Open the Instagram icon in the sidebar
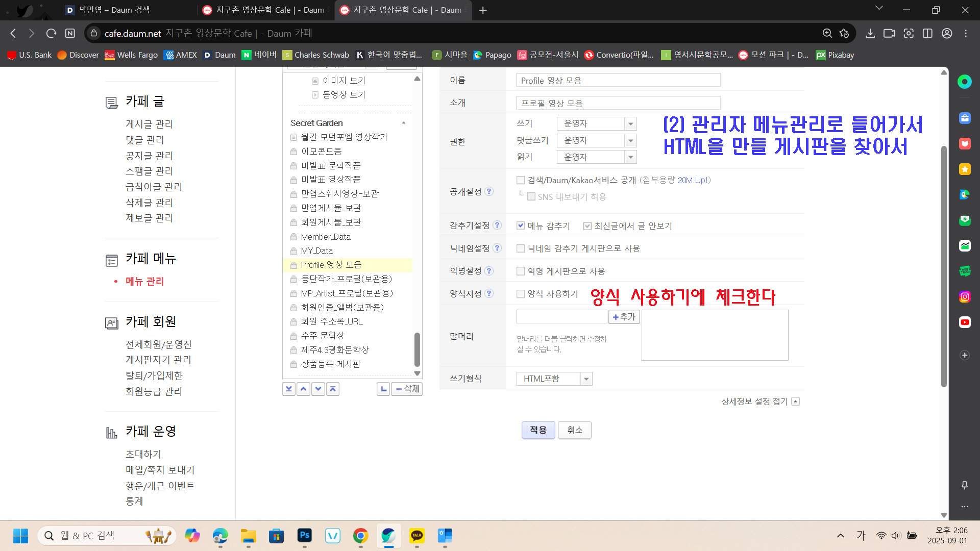The image size is (980, 551). click(x=964, y=296)
